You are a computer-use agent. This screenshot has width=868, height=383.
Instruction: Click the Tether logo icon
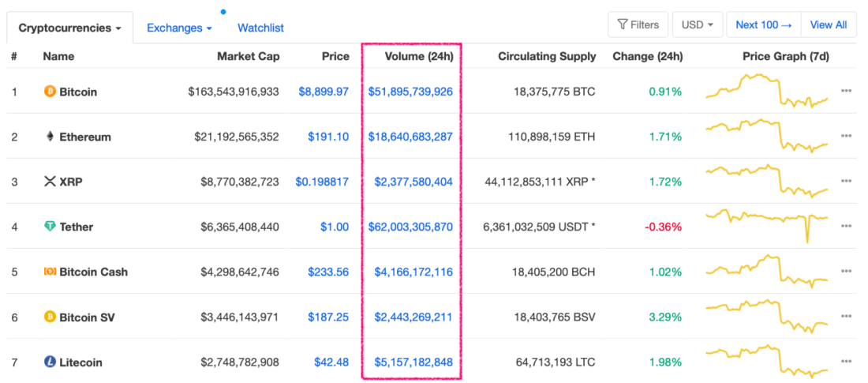tap(50, 227)
